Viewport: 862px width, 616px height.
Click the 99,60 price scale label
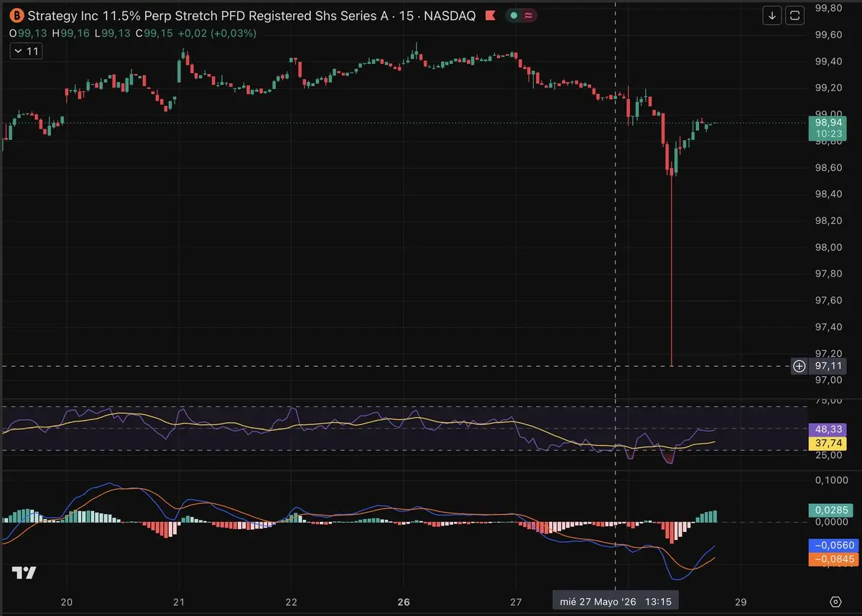pyautogui.click(x=828, y=34)
